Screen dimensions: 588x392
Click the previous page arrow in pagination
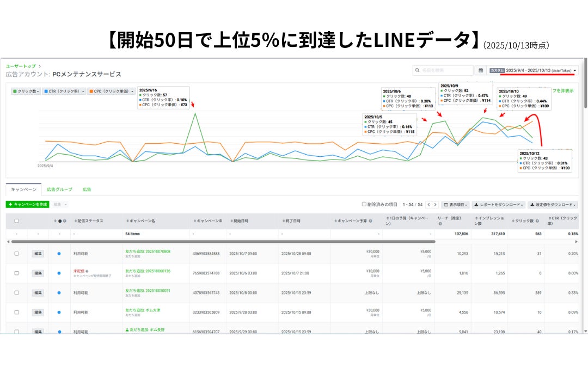click(428, 205)
